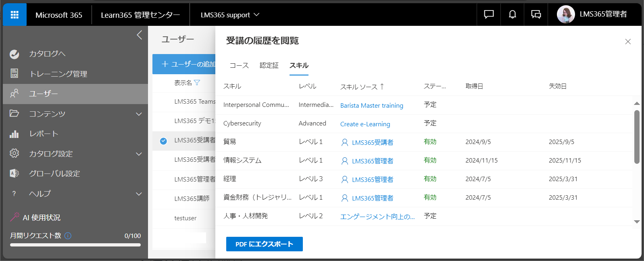Click the レポート bar chart icon
The width and height of the screenshot is (644, 261).
pyautogui.click(x=15, y=134)
